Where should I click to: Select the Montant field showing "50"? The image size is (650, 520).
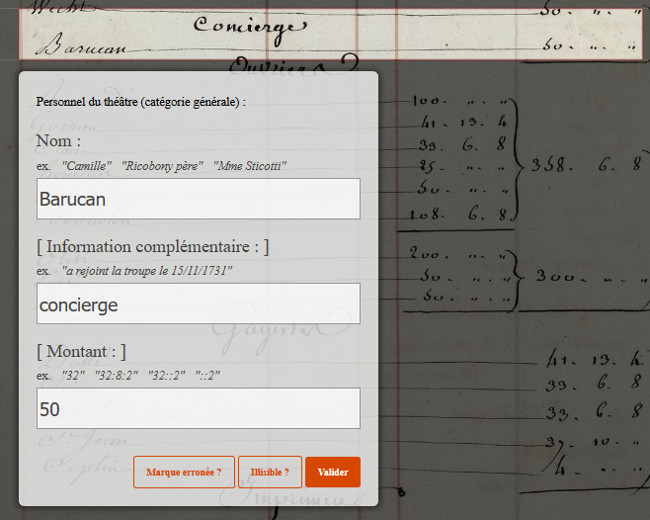198,409
